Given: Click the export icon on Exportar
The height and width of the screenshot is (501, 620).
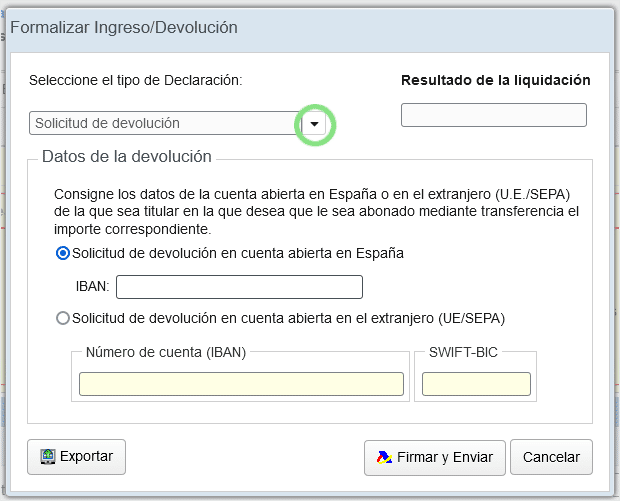Looking at the screenshot, I should coord(48,457).
